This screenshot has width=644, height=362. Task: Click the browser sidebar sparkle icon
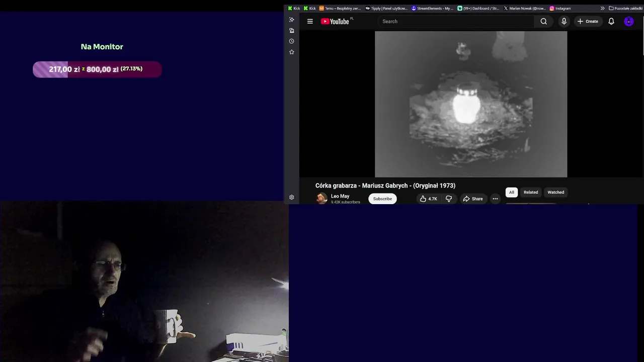coord(291,20)
